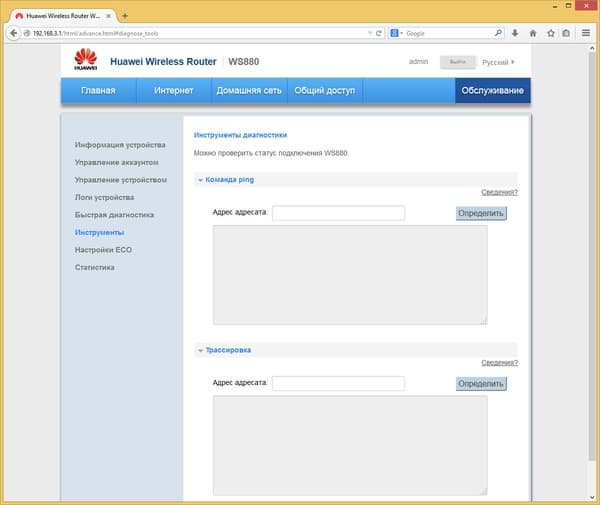Open Информация устройства in the sidebar
Image resolution: width=600 pixels, height=505 pixels.
120,145
